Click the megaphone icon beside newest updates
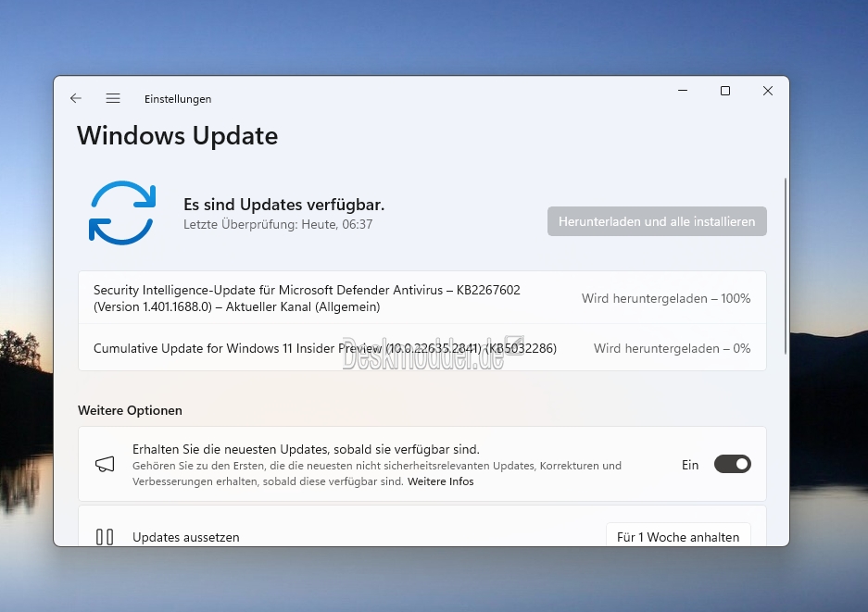 105,464
